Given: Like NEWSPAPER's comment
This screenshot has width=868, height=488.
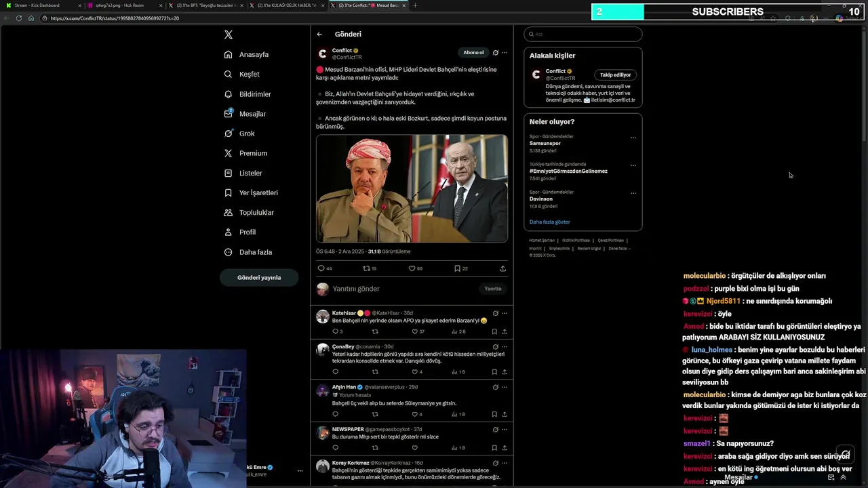Looking at the screenshot, I should (415, 448).
